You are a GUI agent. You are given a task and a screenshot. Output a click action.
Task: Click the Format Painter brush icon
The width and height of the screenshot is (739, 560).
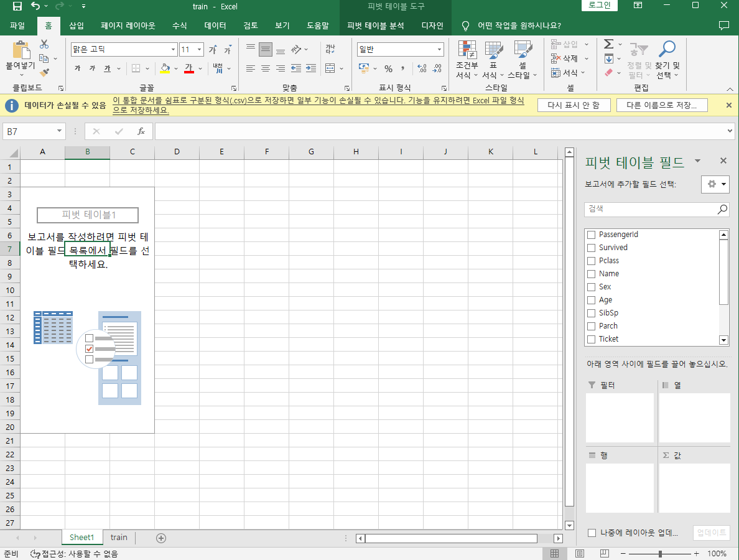point(44,73)
